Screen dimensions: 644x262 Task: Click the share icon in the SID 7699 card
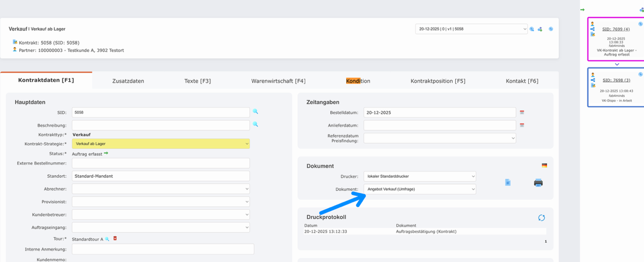[592, 29]
